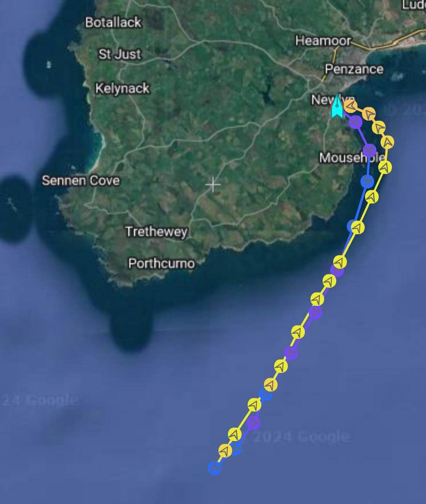Click the small island west of St Just
The height and width of the screenshot is (504, 426).
[x=48, y=65]
